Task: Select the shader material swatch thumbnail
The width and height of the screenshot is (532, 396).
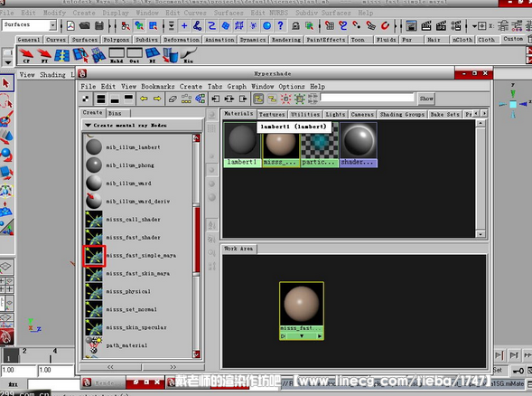Action: pyautogui.click(x=359, y=141)
